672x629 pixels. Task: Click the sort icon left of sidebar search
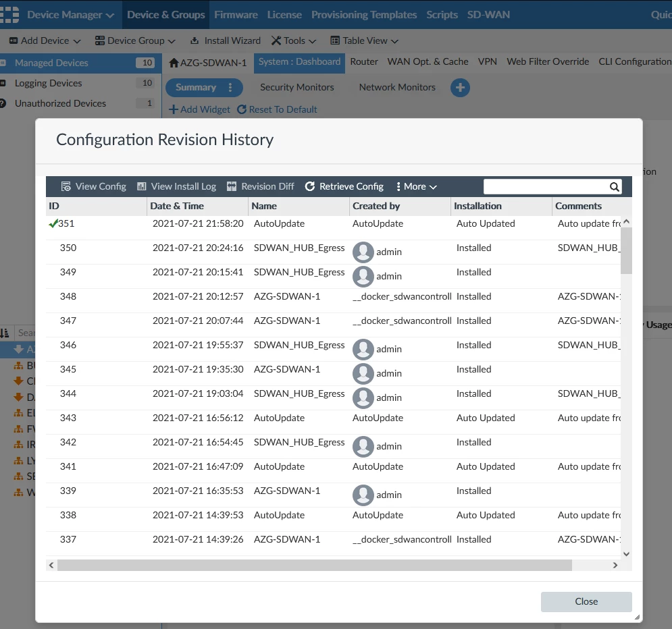pyautogui.click(x=4, y=333)
